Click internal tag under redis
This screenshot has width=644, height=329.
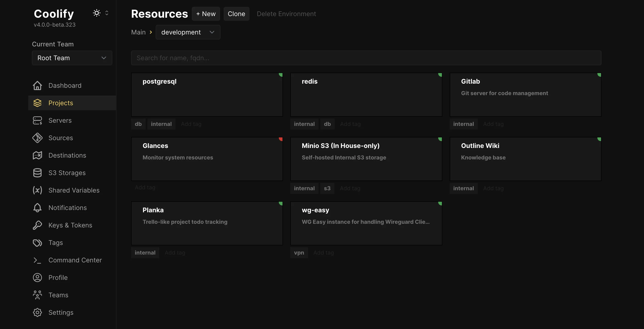[x=304, y=124]
